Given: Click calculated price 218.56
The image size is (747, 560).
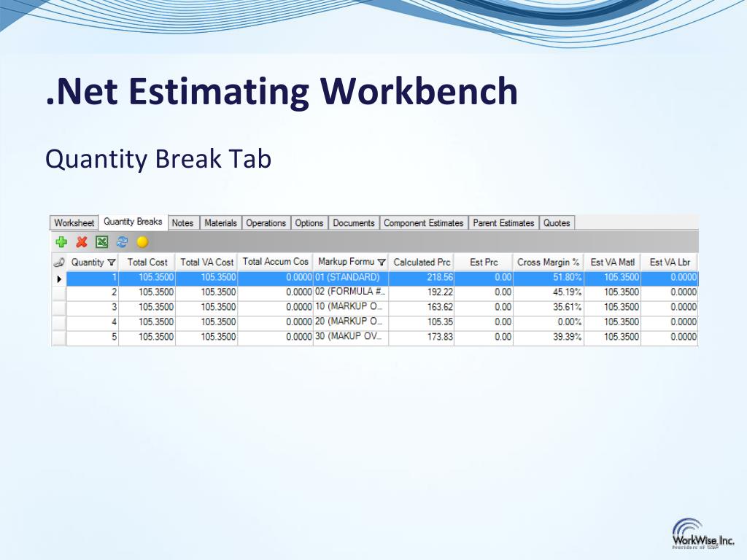Looking at the screenshot, I should 422,278.
